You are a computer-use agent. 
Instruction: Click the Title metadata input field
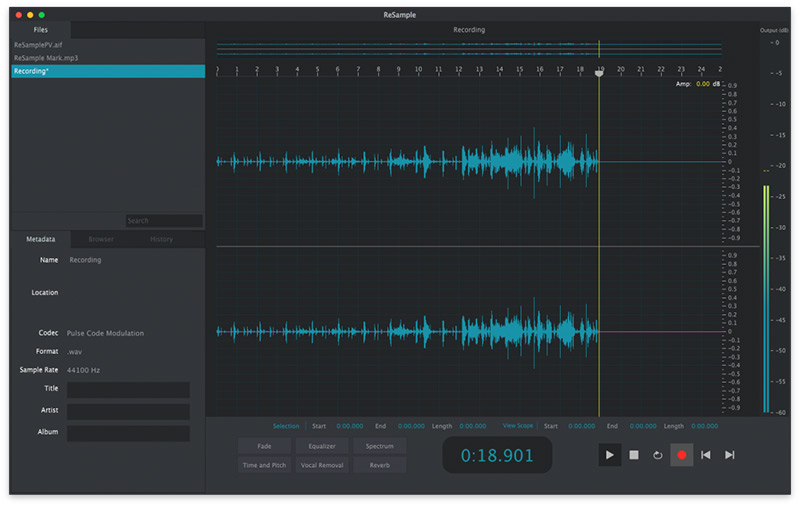128,390
